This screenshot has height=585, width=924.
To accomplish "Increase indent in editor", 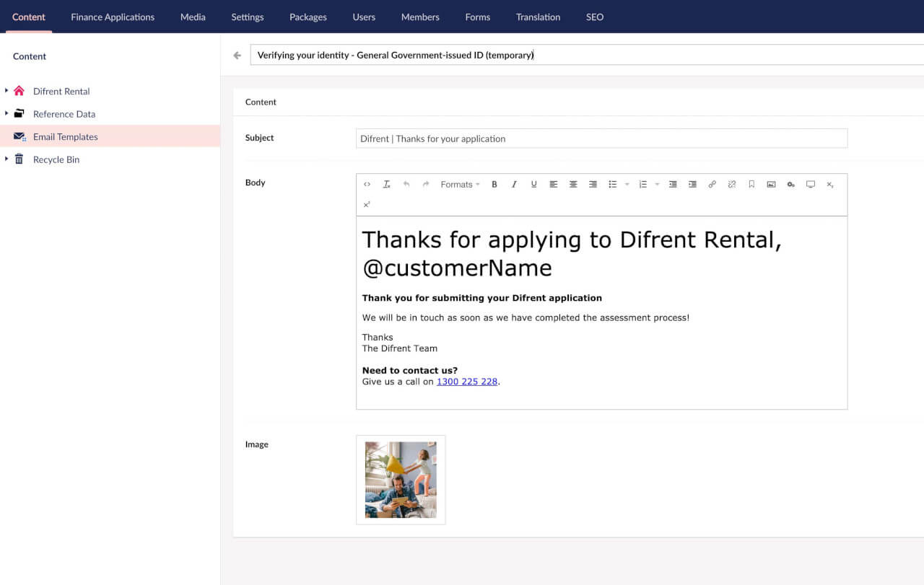I will pos(692,185).
